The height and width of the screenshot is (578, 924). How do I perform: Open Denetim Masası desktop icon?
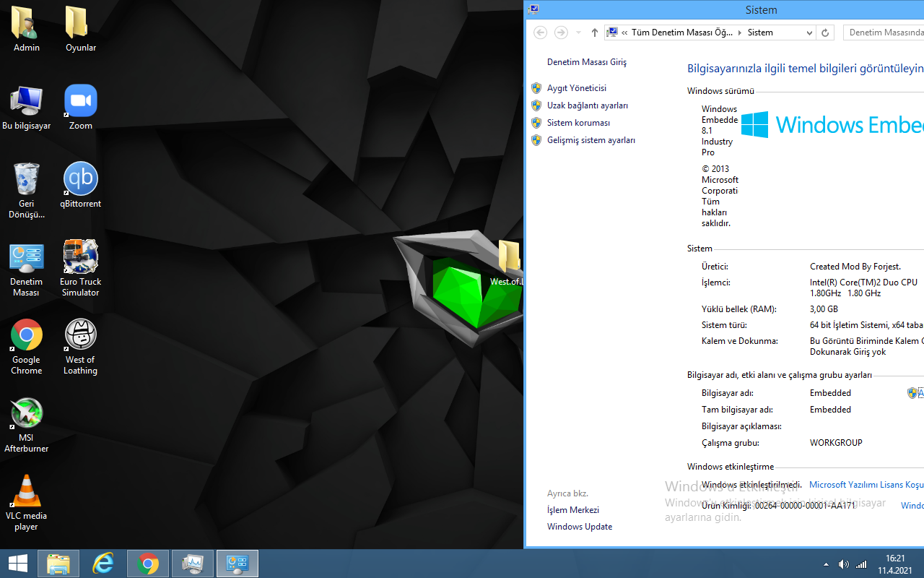[26, 268]
